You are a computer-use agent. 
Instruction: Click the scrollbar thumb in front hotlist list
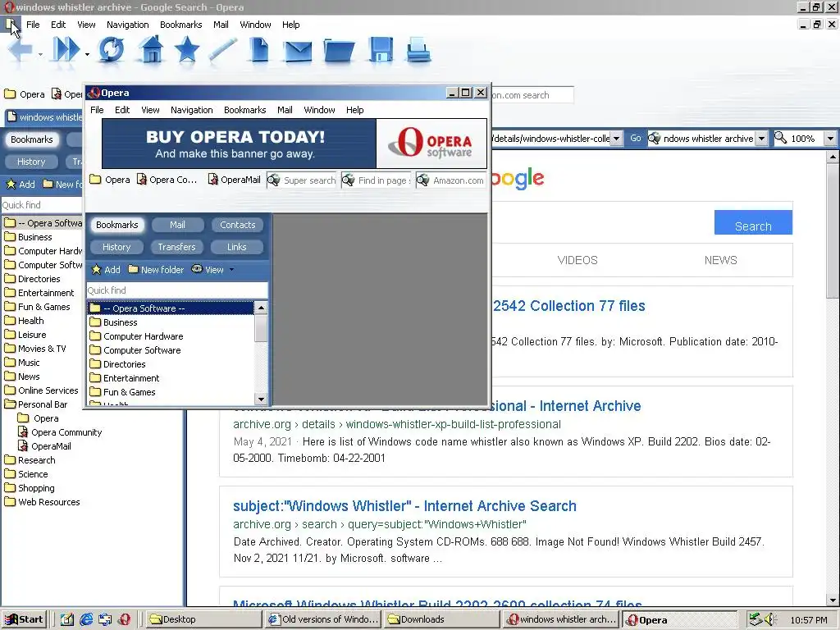coord(261,328)
